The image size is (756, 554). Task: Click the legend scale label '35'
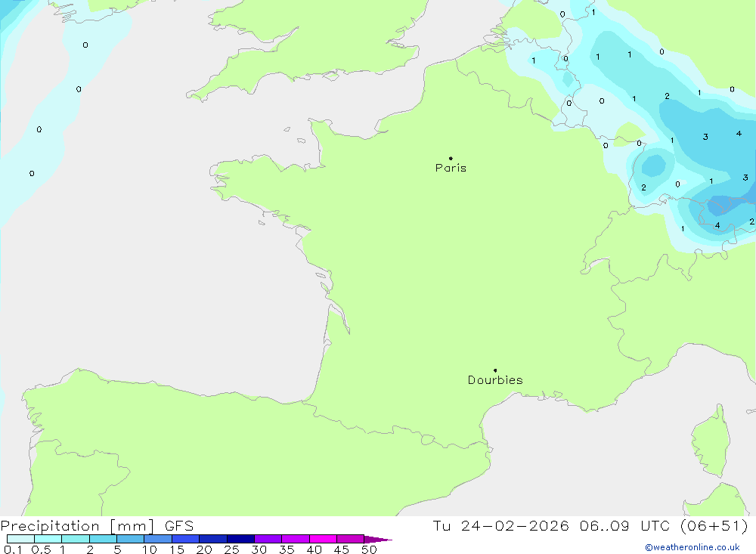click(x=287, y=549)
